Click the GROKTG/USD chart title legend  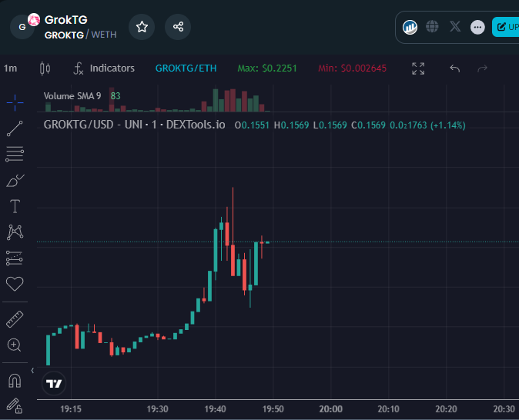pyautogui.click(x=135, y=125)
